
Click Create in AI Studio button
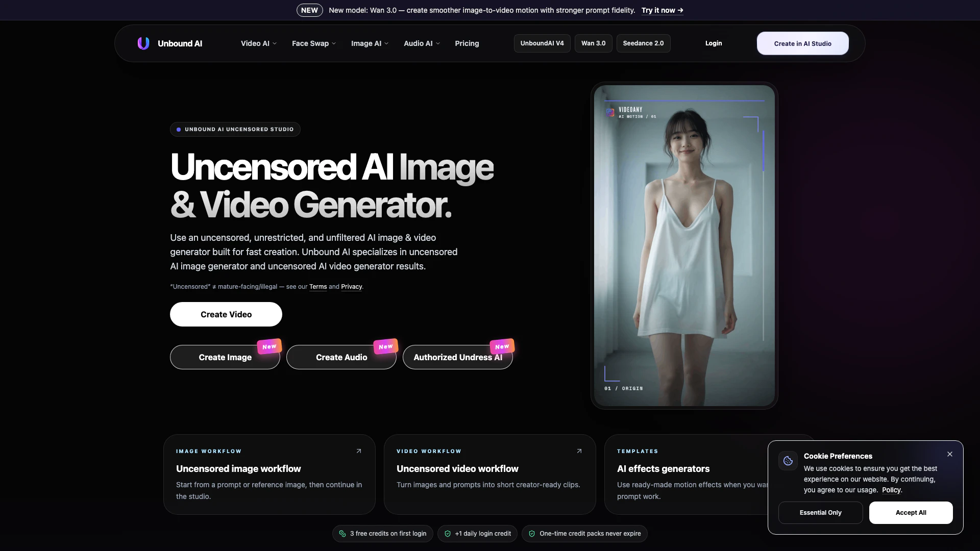tap(803, 43)
